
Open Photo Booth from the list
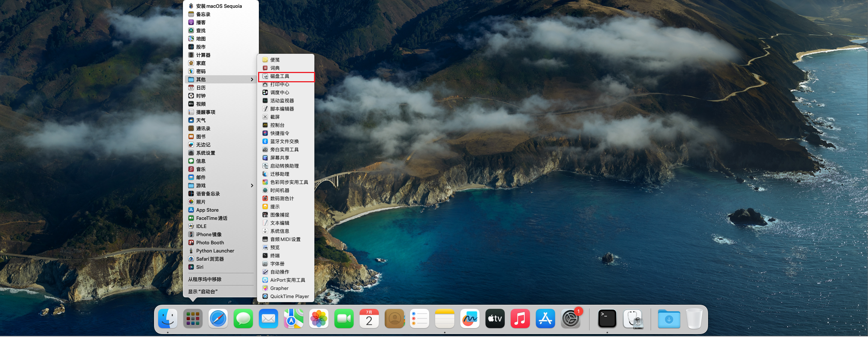tap(221, 242)
